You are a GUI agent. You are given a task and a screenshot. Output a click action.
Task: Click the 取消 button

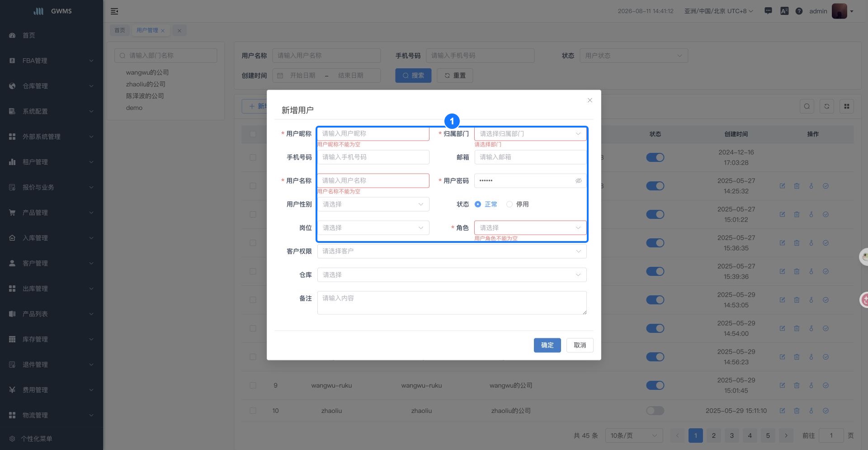tap(580, 346)
